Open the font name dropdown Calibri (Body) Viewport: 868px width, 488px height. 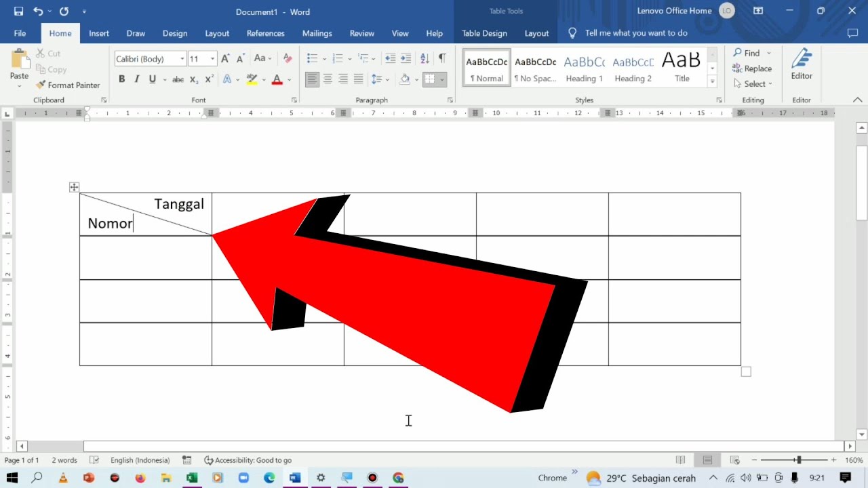[x=182, y=59]
